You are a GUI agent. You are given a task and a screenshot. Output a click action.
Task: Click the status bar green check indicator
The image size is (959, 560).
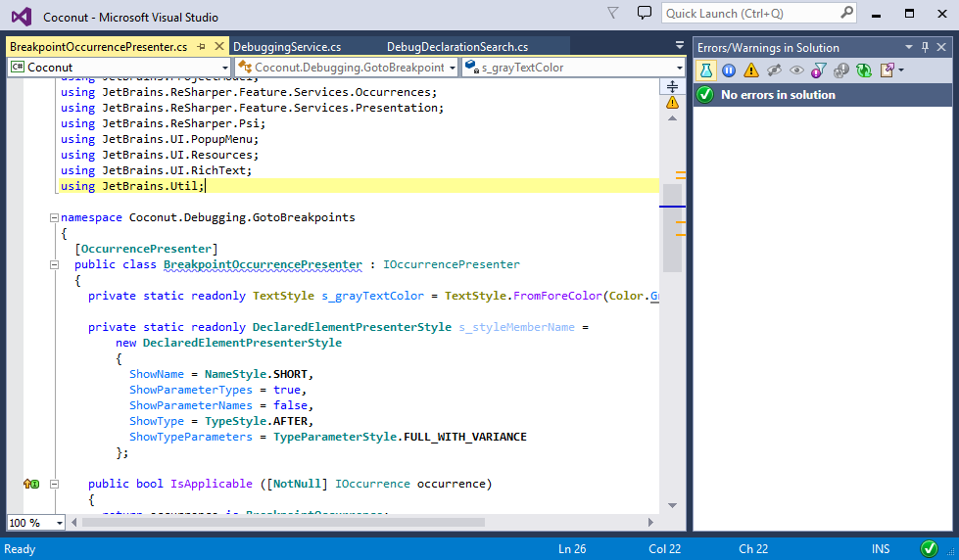(929, 549)
